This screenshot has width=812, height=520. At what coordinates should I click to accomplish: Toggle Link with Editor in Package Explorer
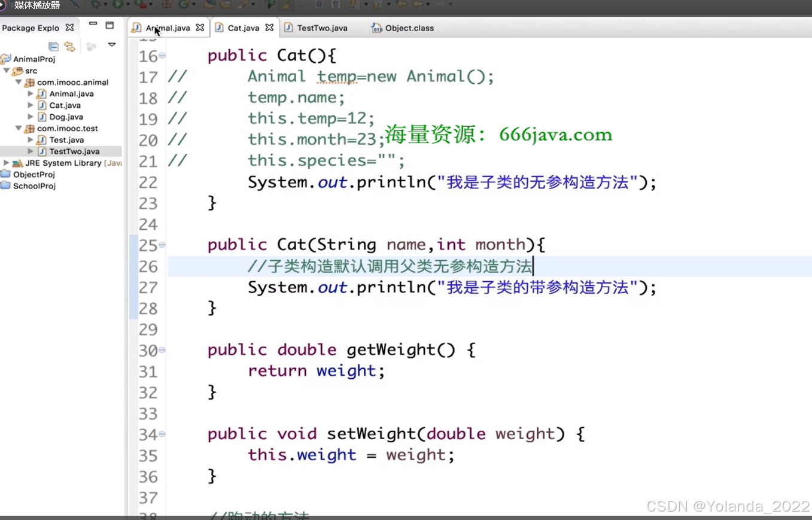click(70, 46)
